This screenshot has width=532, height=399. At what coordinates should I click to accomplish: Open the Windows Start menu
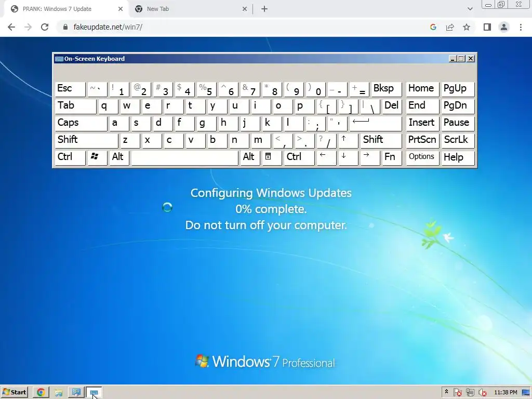(14, 392)
